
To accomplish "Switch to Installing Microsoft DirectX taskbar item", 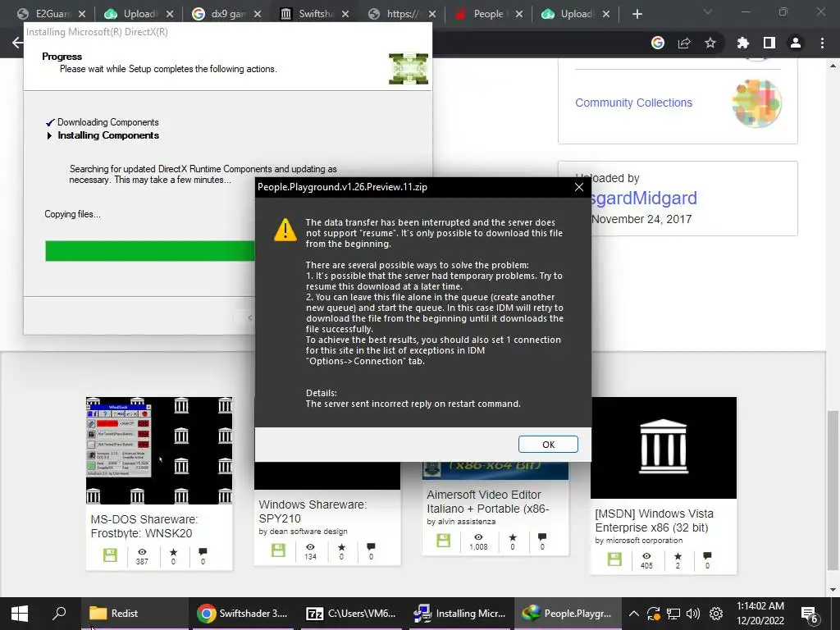I will coord(460,614).
